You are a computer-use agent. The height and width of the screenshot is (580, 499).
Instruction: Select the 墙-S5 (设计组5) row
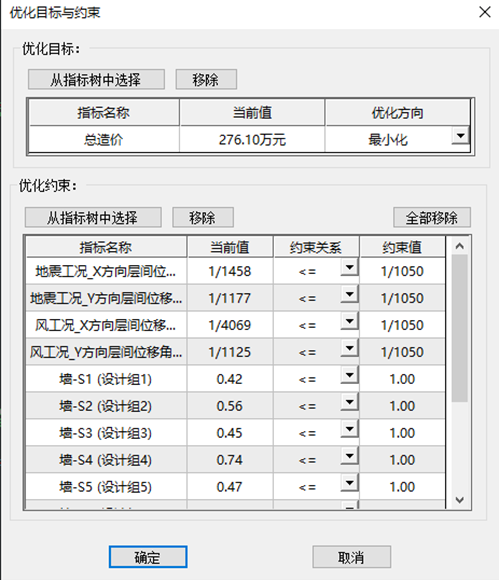point(236,487)
